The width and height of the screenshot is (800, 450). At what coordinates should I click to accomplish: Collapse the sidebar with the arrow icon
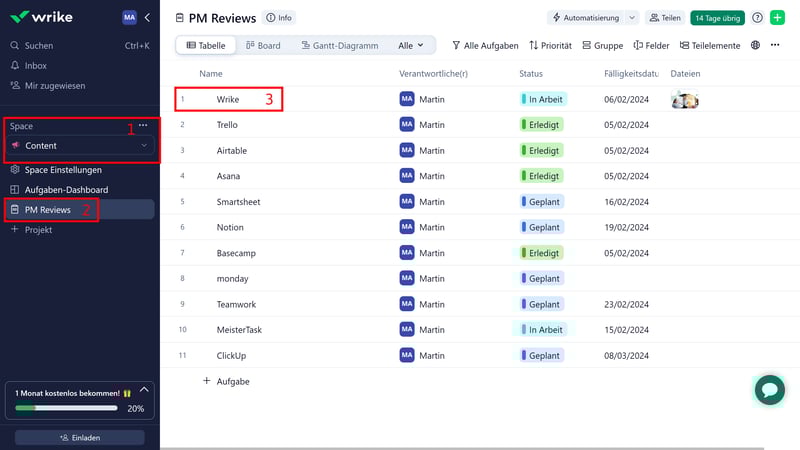(x=147, y=18)
